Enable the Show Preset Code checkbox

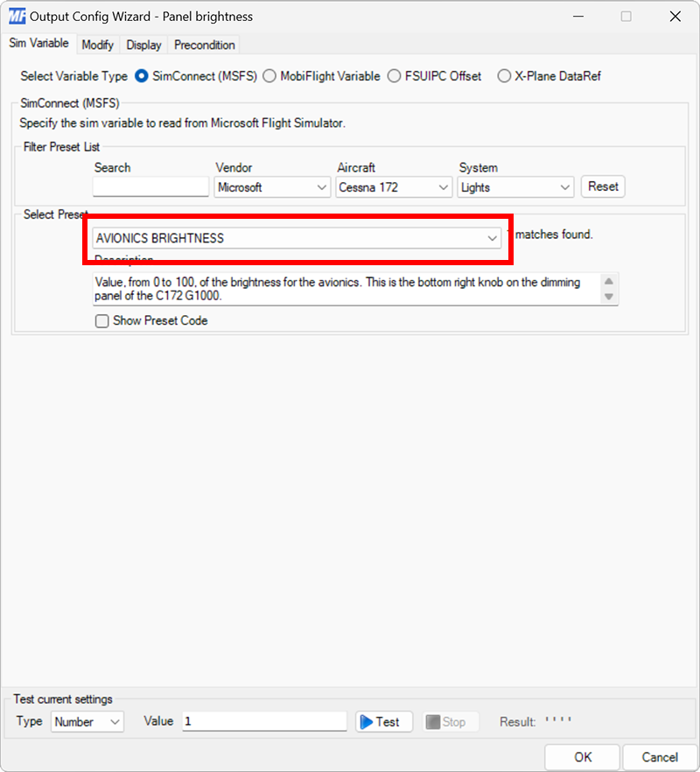point(102,321)
